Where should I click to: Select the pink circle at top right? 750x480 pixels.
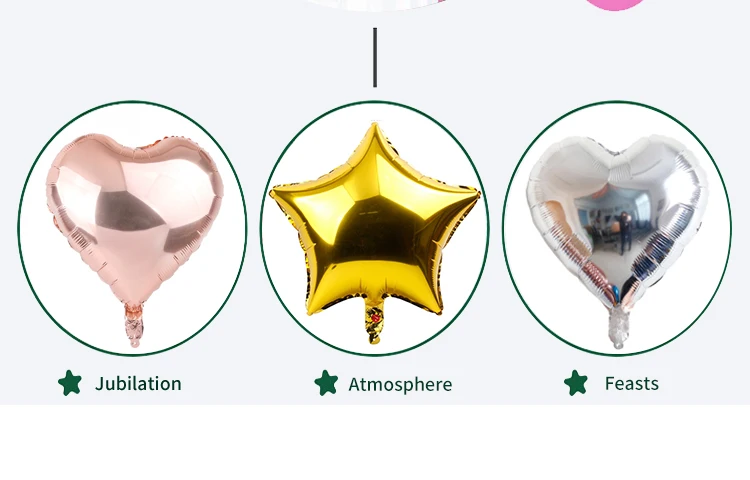(x=616, y=4)
